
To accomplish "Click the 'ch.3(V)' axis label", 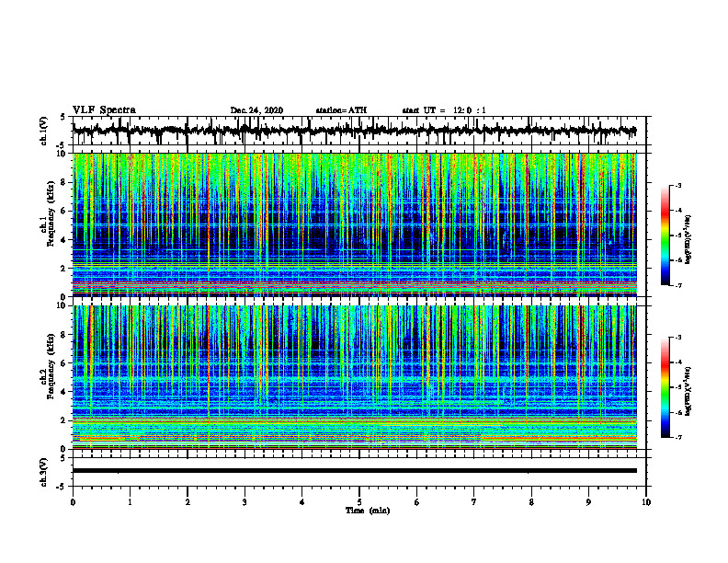I will point(44,472).
